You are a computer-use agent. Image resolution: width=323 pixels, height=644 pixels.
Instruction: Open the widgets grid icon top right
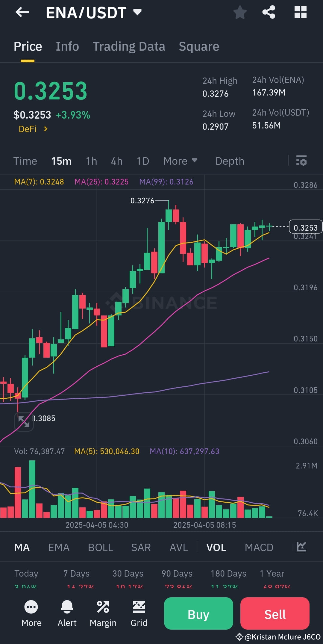300,12
